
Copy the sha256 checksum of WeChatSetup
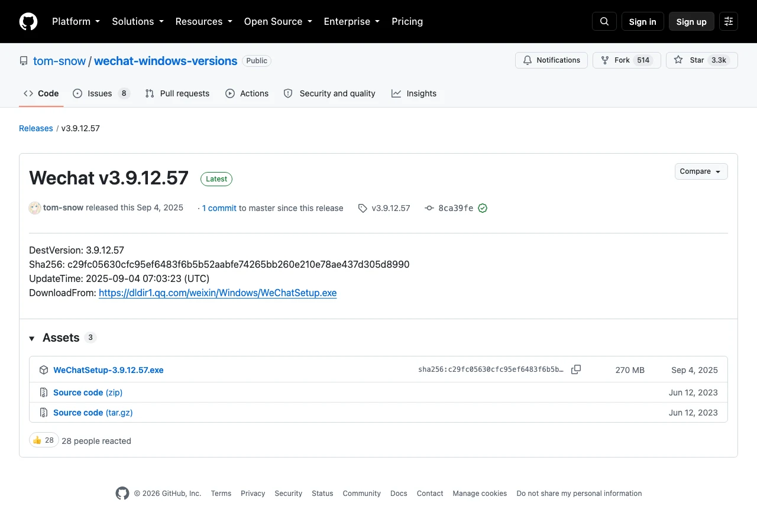(576, 369)
